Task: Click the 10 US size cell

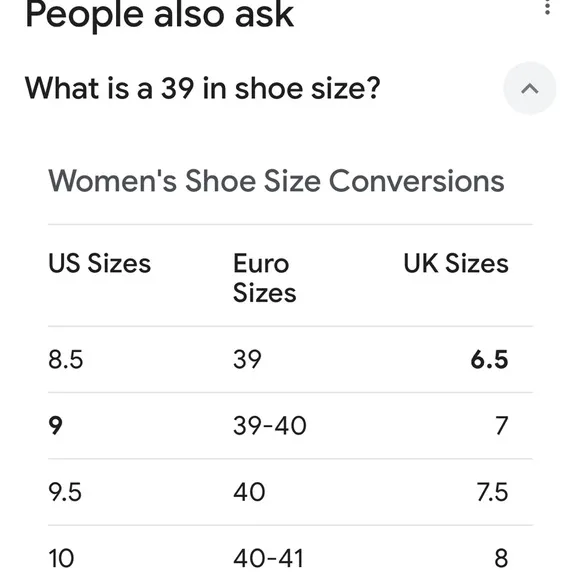Action: (x=61, y=559)
